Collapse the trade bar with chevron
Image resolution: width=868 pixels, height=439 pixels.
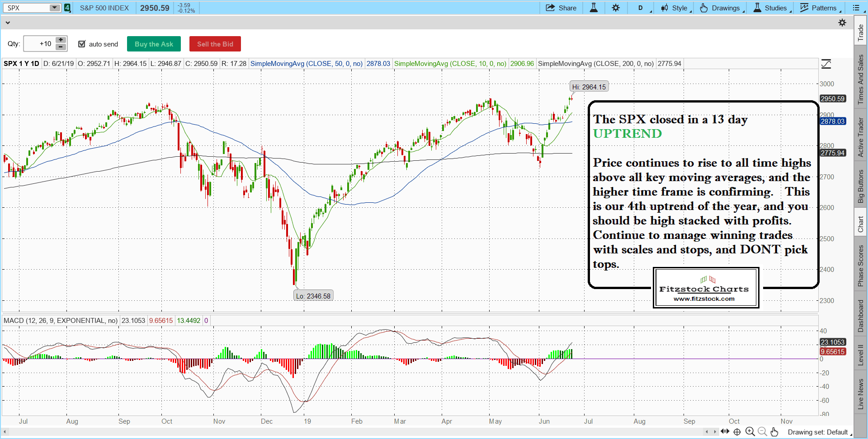coord(8,23)
